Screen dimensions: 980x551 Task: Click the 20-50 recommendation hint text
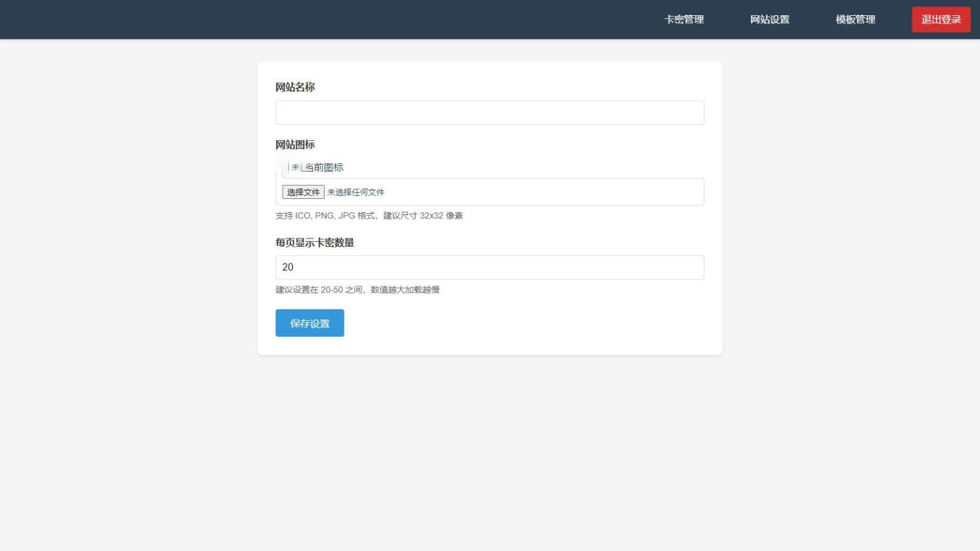[357, 290]
